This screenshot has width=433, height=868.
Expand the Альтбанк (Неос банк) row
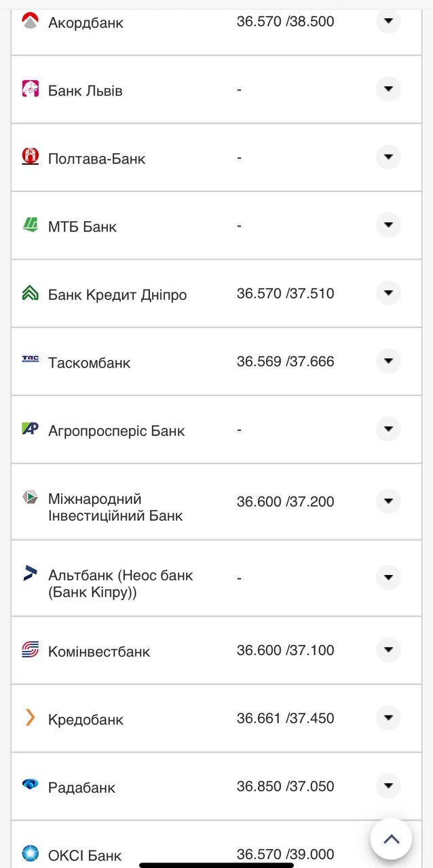(388, 577)
